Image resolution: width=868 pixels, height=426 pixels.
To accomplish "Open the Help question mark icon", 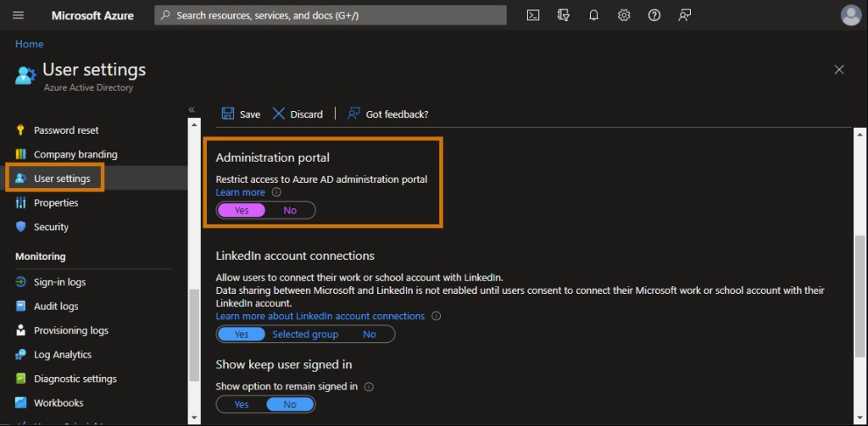I will (654, 15).
